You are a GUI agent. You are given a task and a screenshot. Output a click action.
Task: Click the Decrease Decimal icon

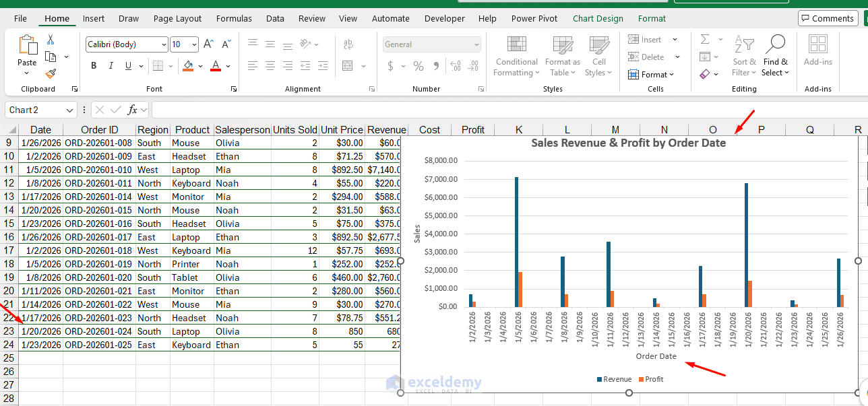click(x=473, y=66)
